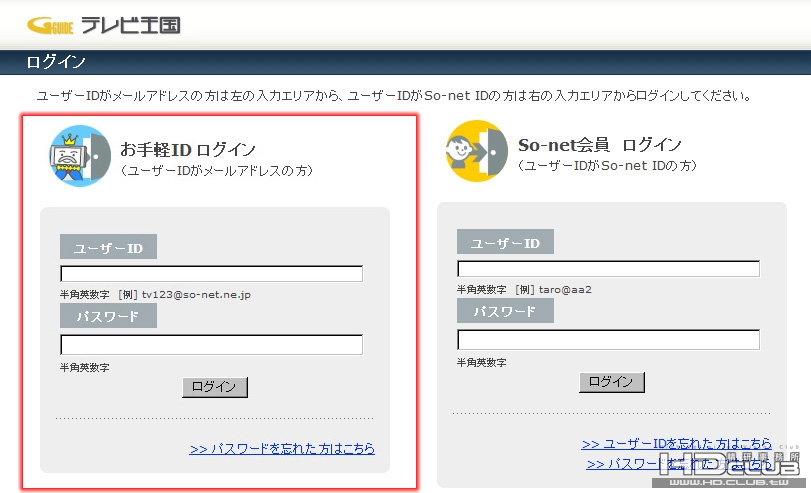
Task: Click the instruction sentence above the login panels
Action: (394, 96)
